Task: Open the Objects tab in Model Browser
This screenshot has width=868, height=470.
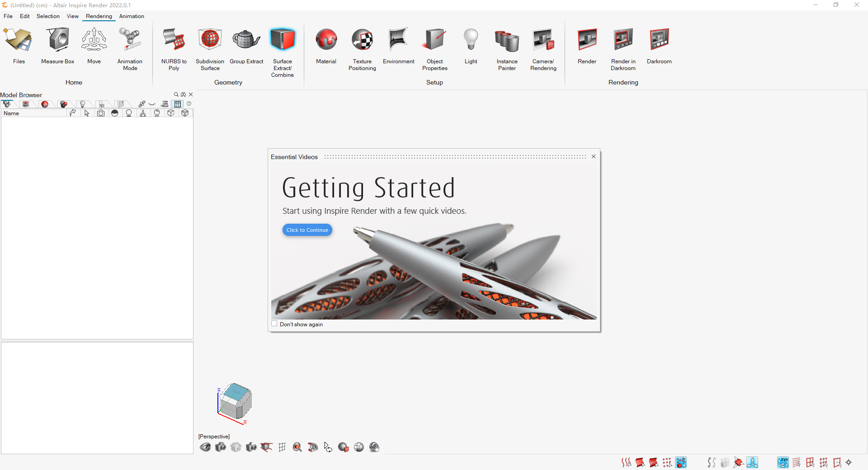Action: (7, 104)
